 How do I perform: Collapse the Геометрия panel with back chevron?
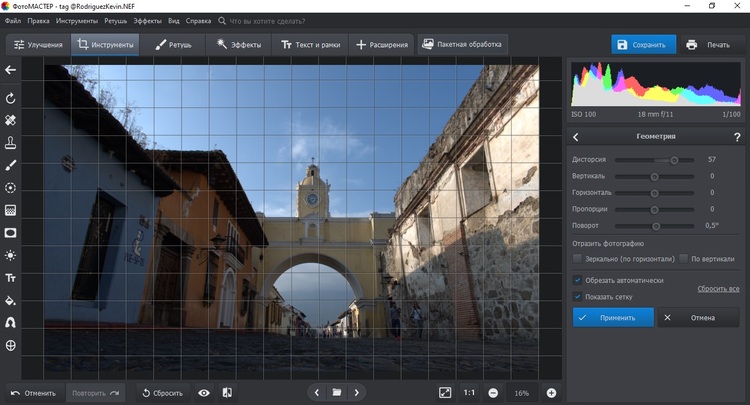click(x=577, y=137)
